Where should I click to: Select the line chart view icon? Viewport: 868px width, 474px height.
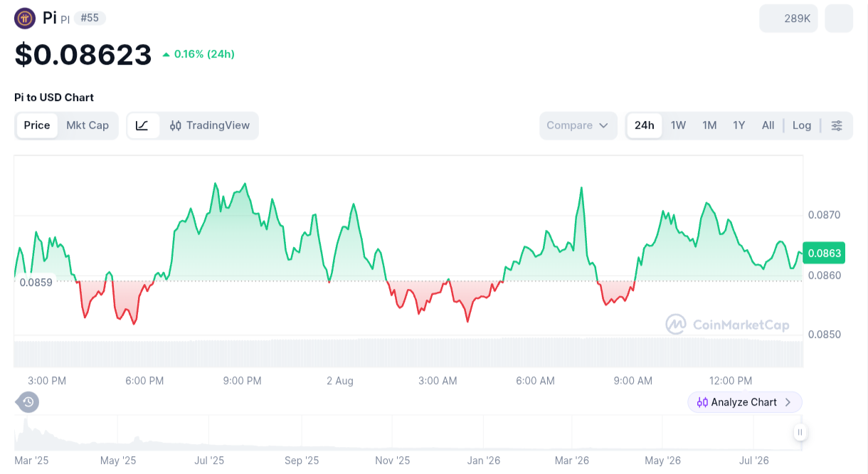[142, 125]
